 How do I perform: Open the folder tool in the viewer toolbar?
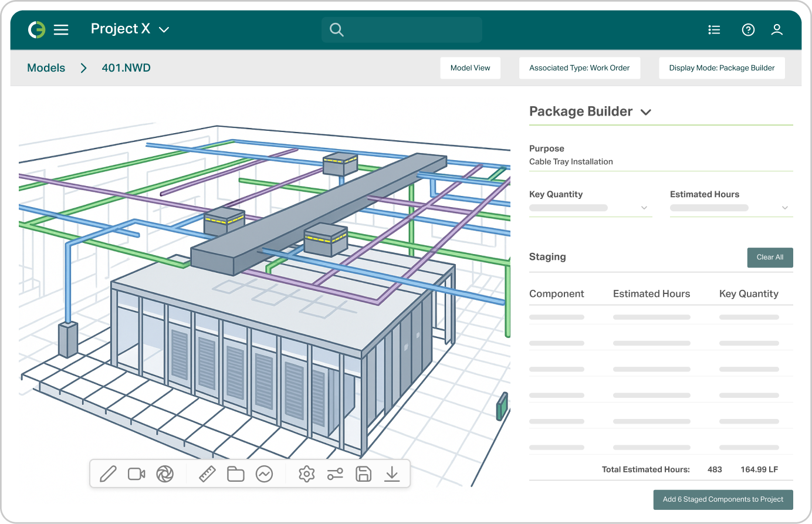coord(236,474)
